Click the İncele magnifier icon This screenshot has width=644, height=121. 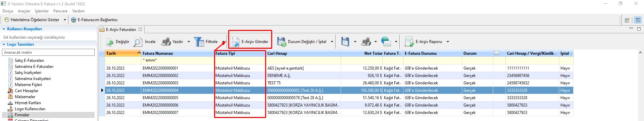138,42
